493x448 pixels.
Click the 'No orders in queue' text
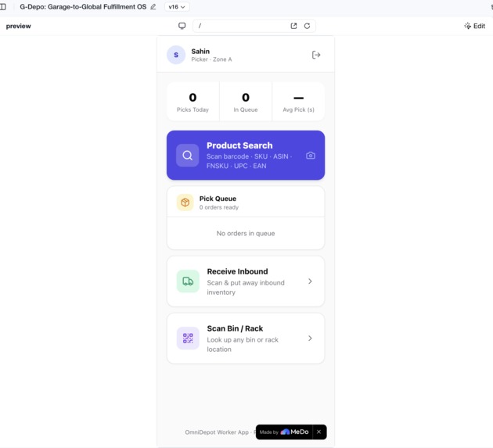coord(246,234)
